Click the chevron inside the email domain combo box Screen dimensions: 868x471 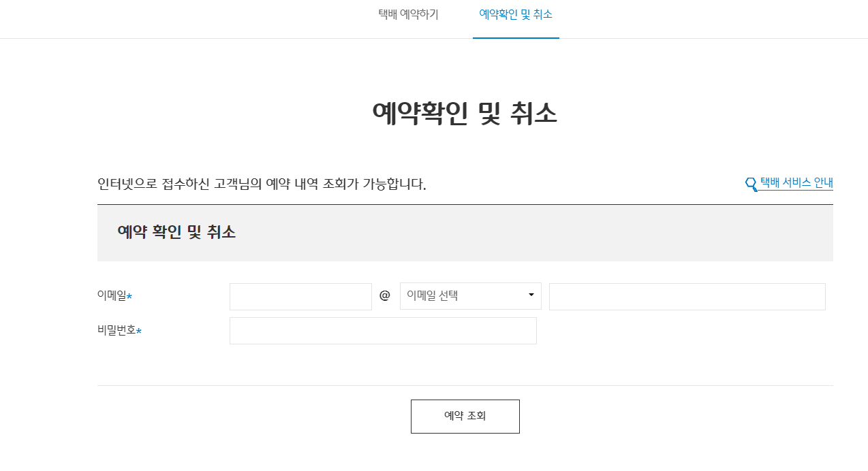coord(530,295)
